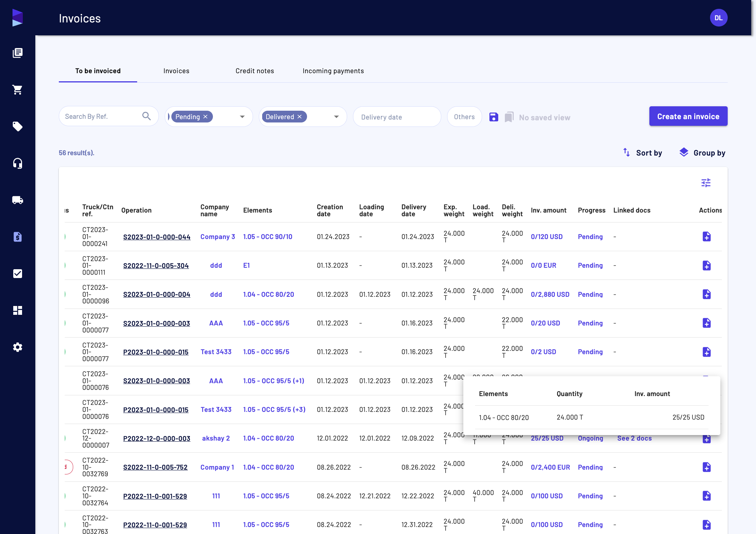The width and height of the screenshot is (756, 534).
Task: Open the settings gear in sidebar
Action: [17, 347]
